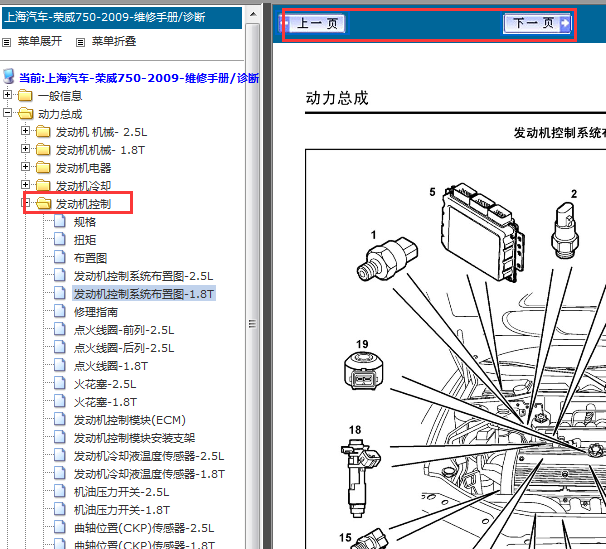The image size is (606, 549).
Task: Expand the 一般信息 folder node
Action: point(7,94)
